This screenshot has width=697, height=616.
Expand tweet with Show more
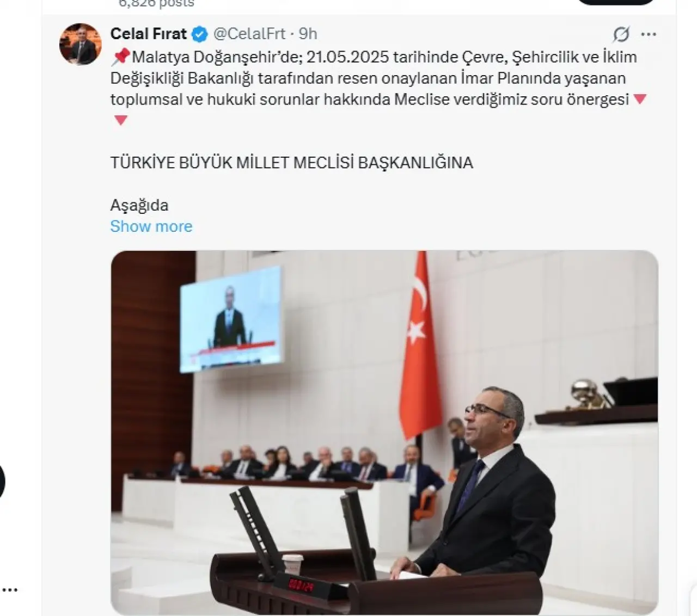point(151,226)
